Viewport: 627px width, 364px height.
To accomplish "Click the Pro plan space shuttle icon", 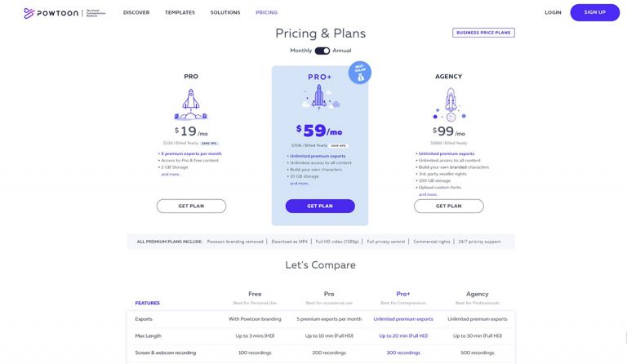I will click(x=191, y=104).
